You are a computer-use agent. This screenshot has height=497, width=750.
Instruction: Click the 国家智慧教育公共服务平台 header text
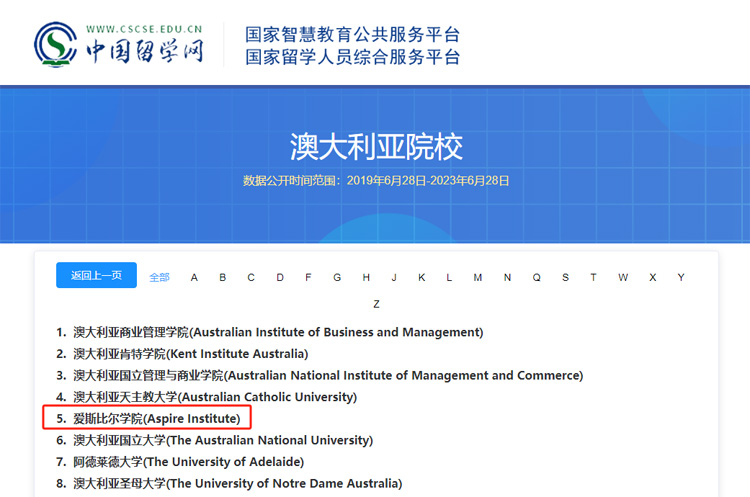point(353,34)
